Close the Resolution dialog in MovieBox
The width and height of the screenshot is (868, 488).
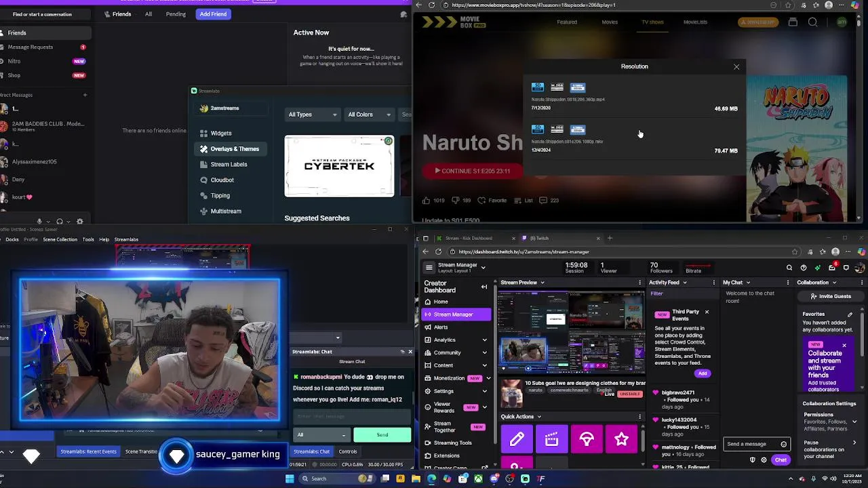736,67
